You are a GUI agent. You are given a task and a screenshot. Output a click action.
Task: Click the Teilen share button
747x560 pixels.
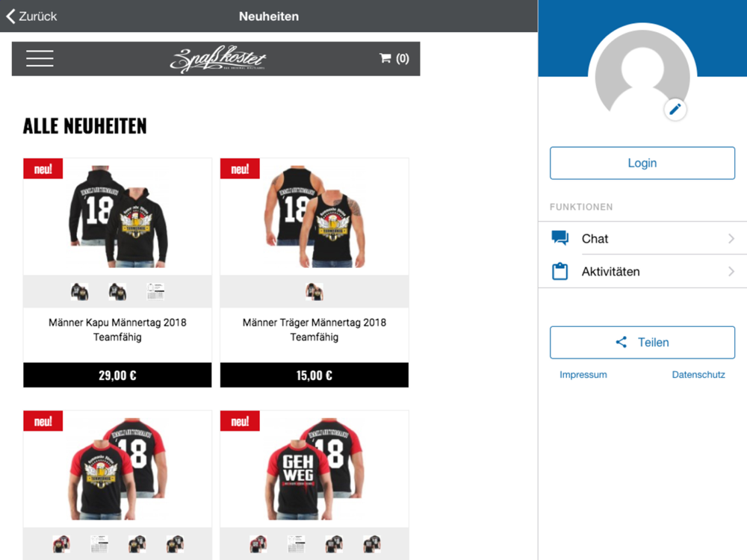coord(642,343)
